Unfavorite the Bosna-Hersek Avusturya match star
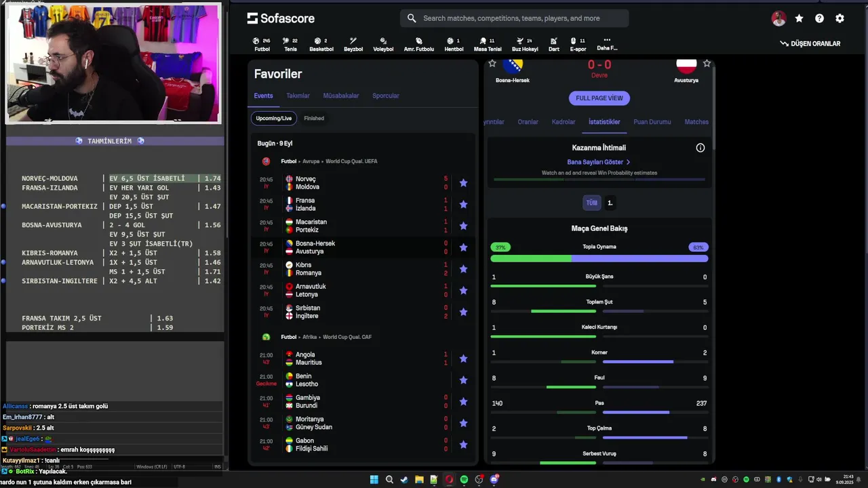 tap(463, 247)
